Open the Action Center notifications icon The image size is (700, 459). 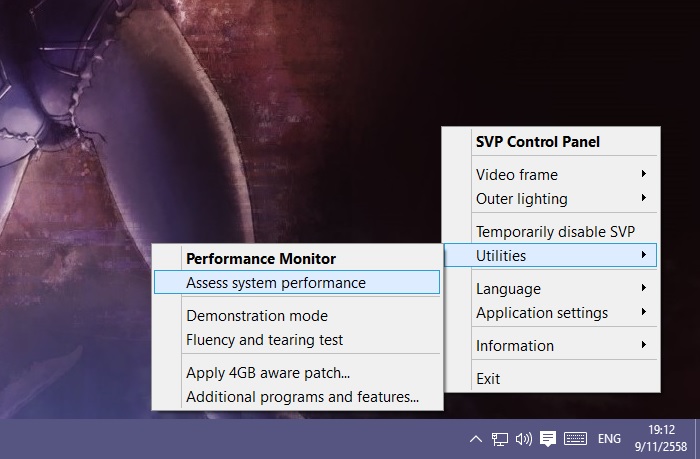coord(548,439)
